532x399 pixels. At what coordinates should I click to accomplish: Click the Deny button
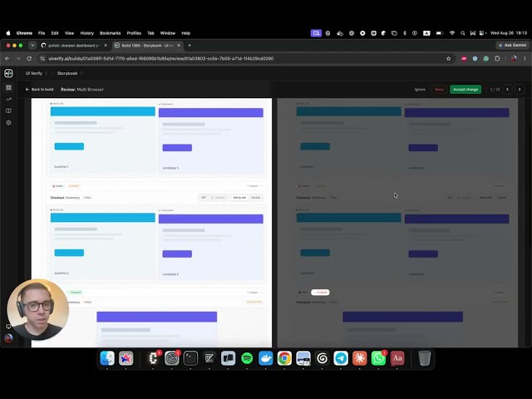(x=440, y=89)
